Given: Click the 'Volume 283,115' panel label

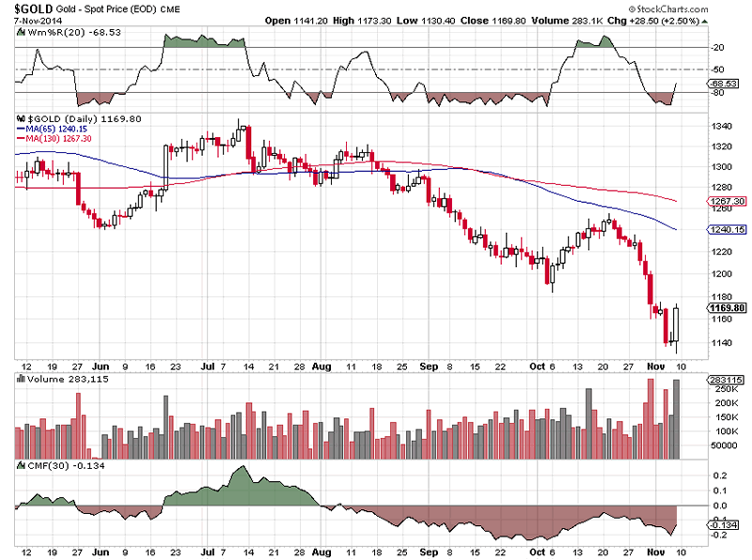Looking at the screenshot, I should [68, 379].
